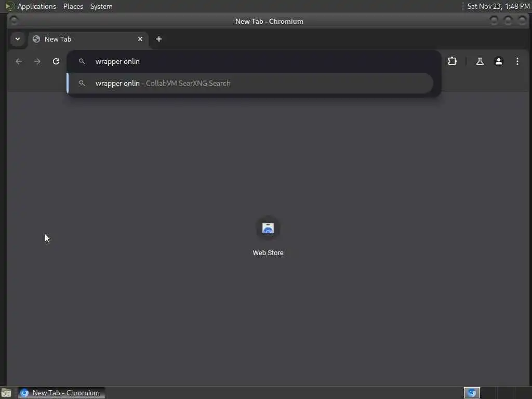Viewport: 532px width, 399px height.
Task: Open the profile avatar button
Action: coord(498,61)
